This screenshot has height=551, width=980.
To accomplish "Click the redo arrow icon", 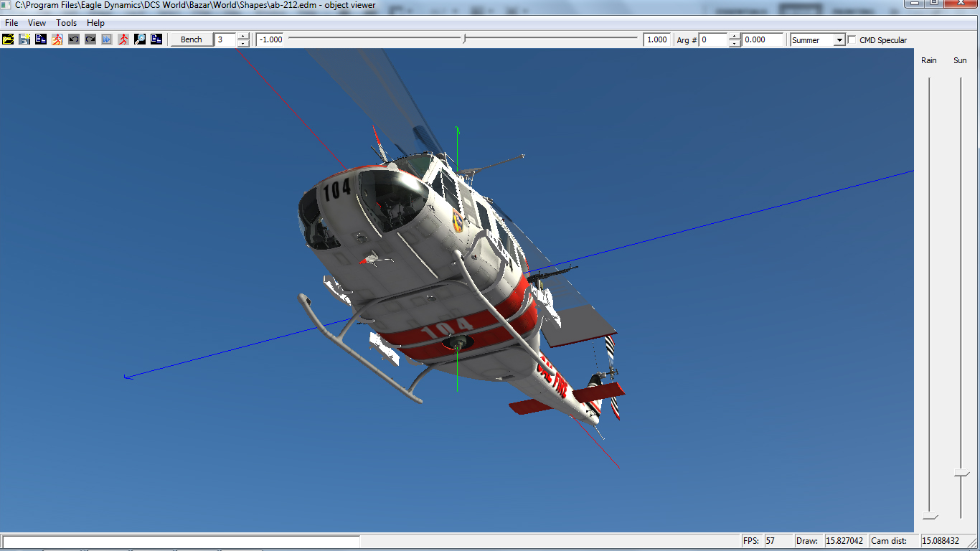I will 90,39.
